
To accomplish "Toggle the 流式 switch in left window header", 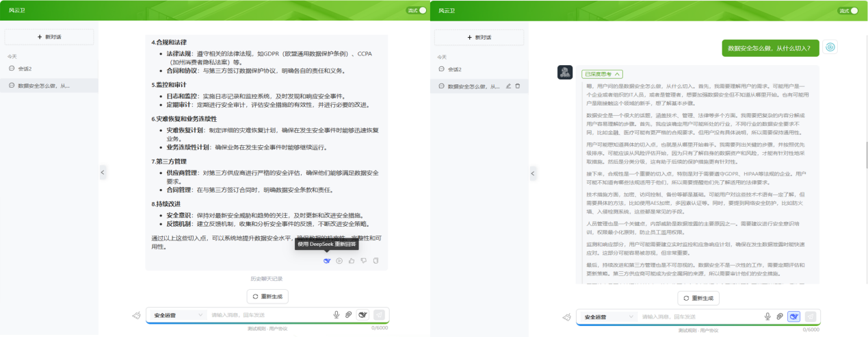I will tap(421, 10).
